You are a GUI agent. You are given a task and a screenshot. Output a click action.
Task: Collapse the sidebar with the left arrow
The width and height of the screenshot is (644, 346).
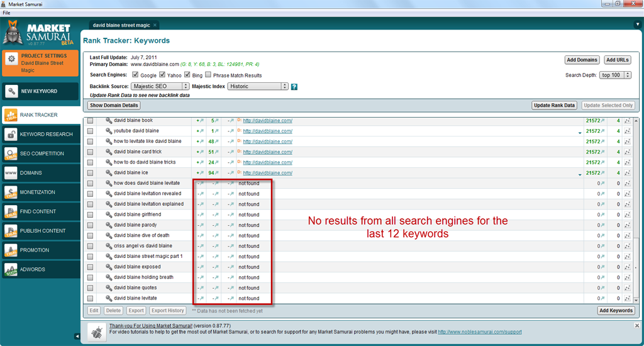77,336
